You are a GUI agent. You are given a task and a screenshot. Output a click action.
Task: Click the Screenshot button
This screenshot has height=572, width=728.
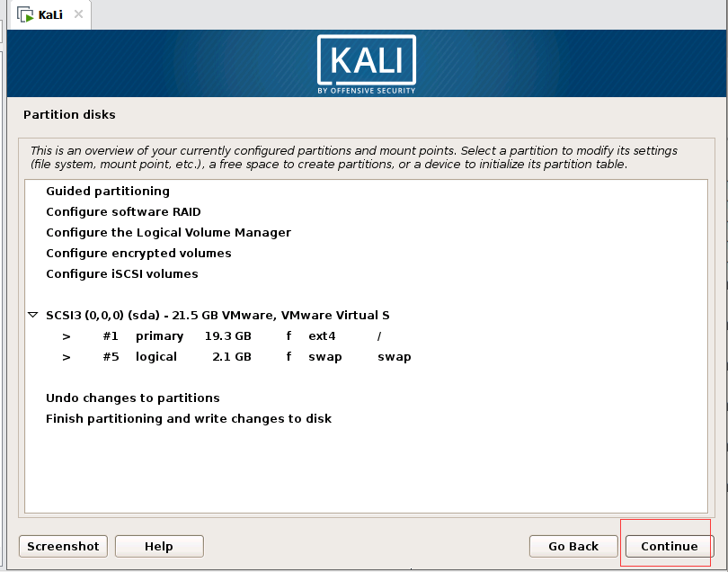63,546
